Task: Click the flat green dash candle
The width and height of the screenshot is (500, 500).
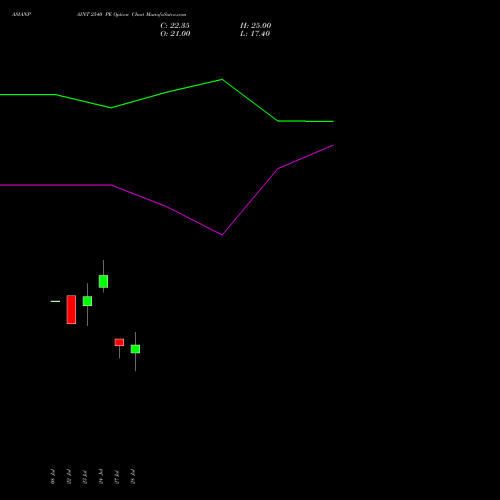Action: click(x=55, y=301)
